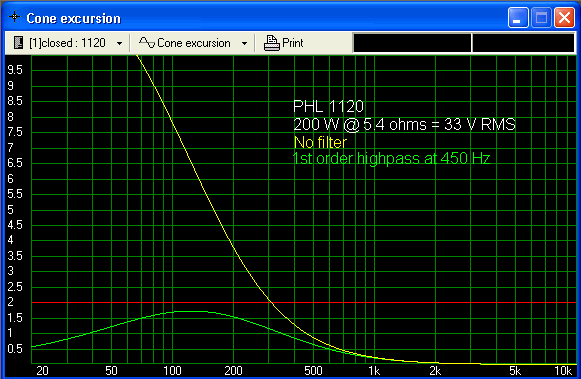Click the cone excursion waveform icon

coord(147,43)
